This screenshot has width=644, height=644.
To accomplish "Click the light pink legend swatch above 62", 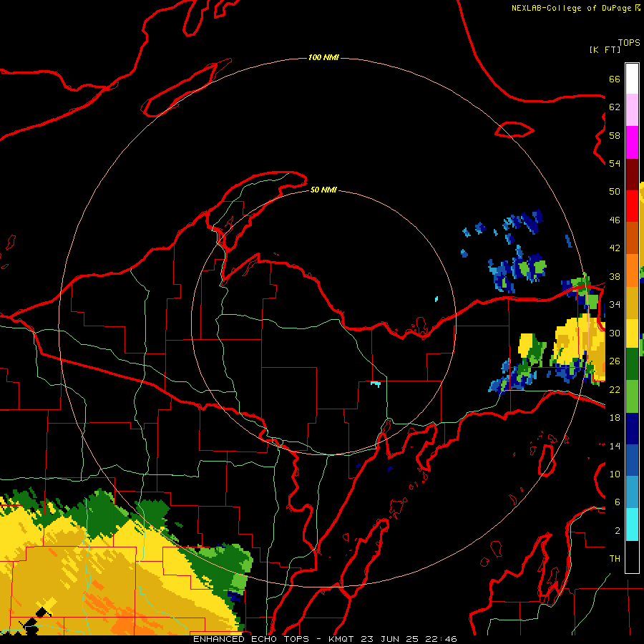I will (632, 109).
